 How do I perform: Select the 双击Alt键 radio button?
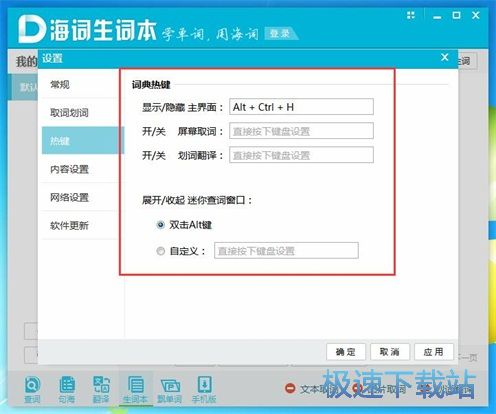coord(160,225)
